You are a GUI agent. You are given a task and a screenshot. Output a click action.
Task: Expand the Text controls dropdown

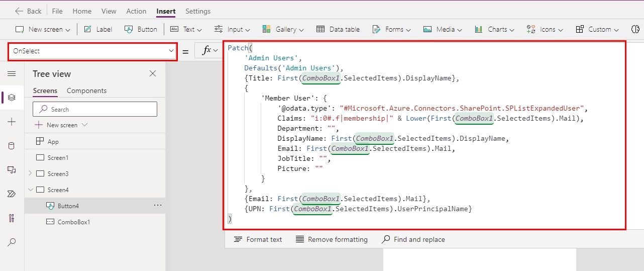(186, 29)
